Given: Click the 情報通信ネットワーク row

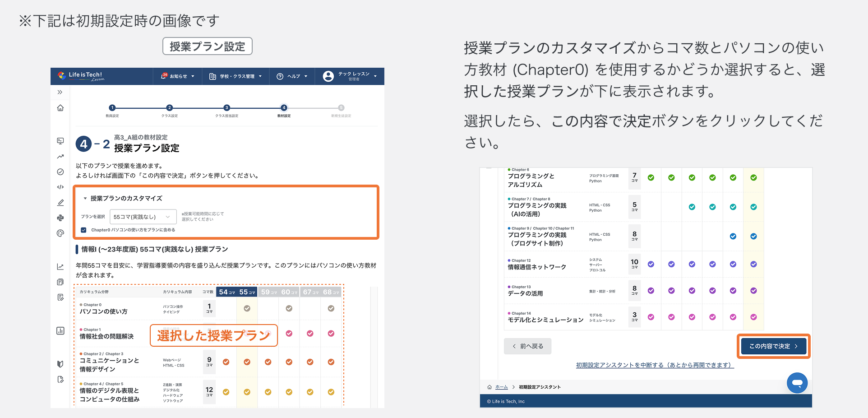Looking at the screenshot, I should pyautogui.click(x=634, y=265).
